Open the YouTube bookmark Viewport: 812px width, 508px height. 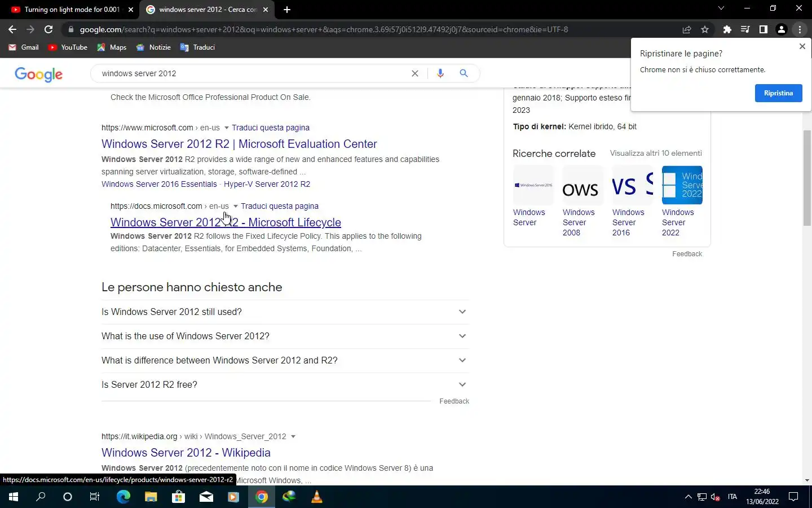click(68, 47)
